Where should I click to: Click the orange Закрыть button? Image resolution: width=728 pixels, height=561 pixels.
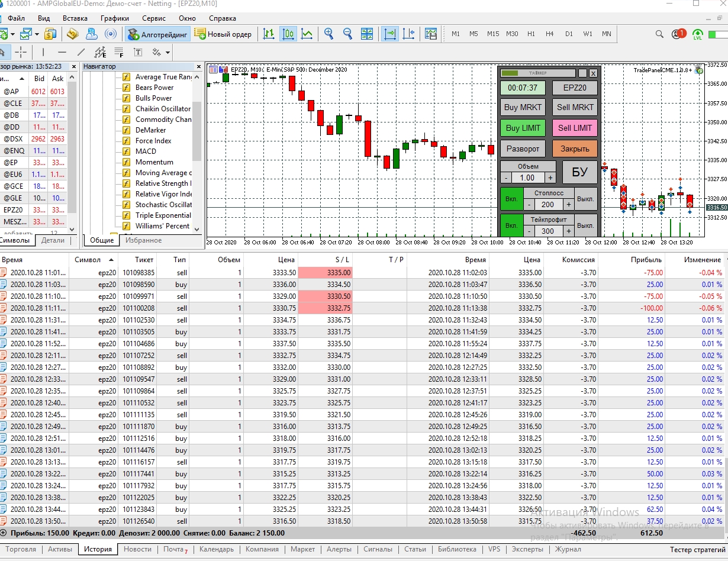[575, 149]
